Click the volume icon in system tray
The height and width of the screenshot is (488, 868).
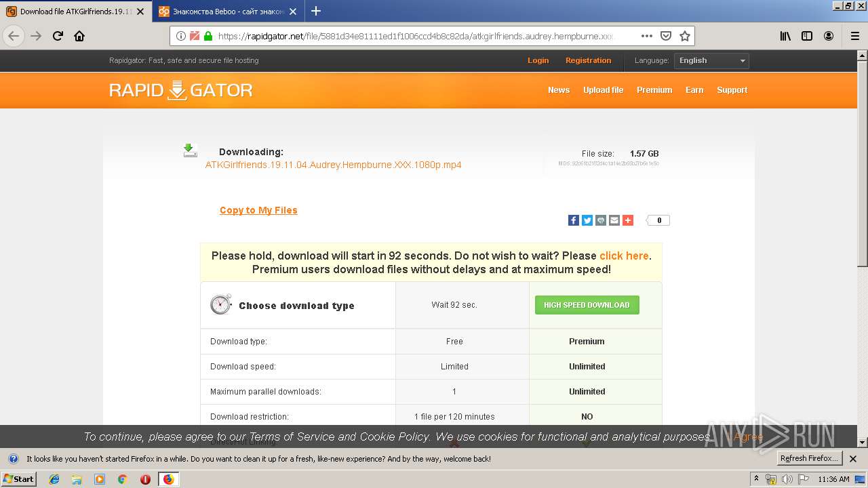click(x=787, y=479)
